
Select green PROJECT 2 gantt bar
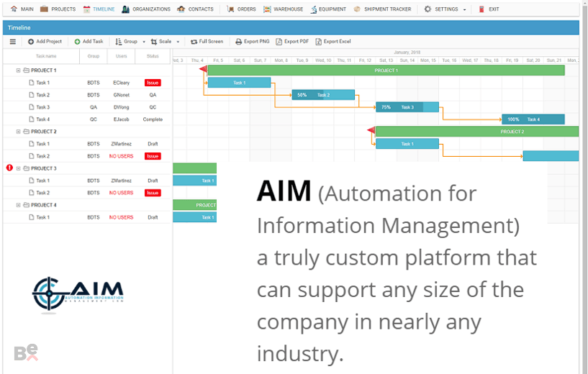click(x=477, y=132)
